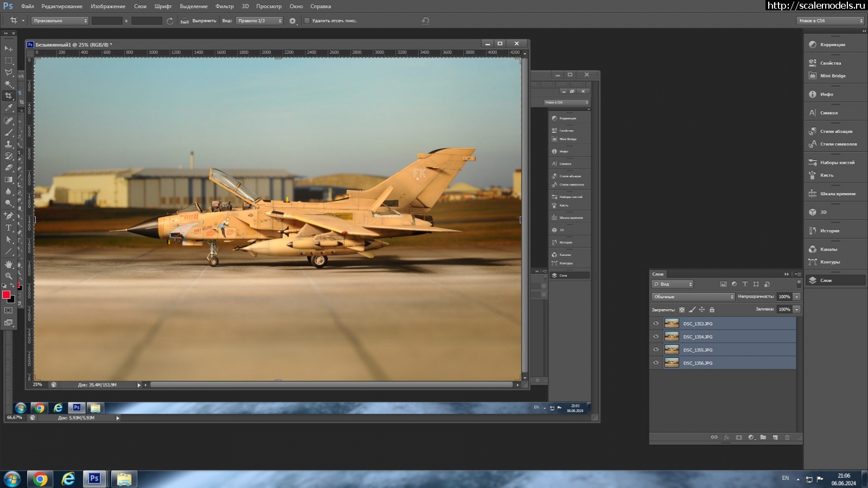
Task: Select the Path Selection tool
Action: point(9,240)
